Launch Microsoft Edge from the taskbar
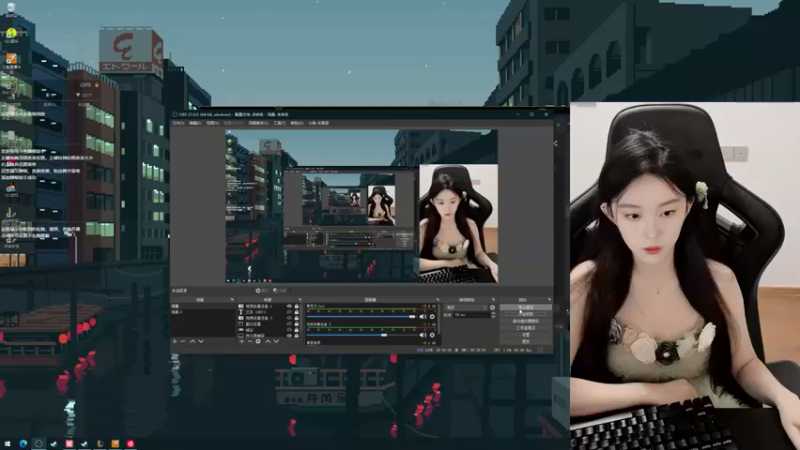800x450 pixels. [x=23, y=444]
